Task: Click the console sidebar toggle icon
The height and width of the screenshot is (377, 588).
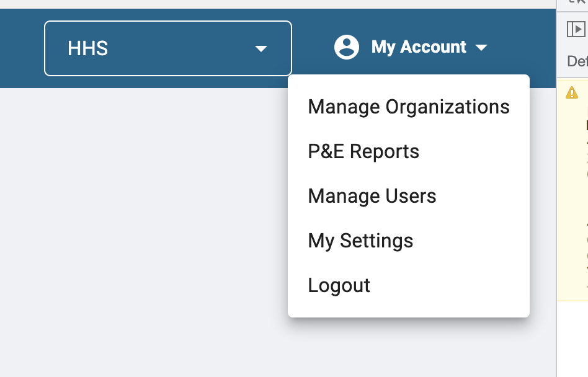Action: (576, 29)
